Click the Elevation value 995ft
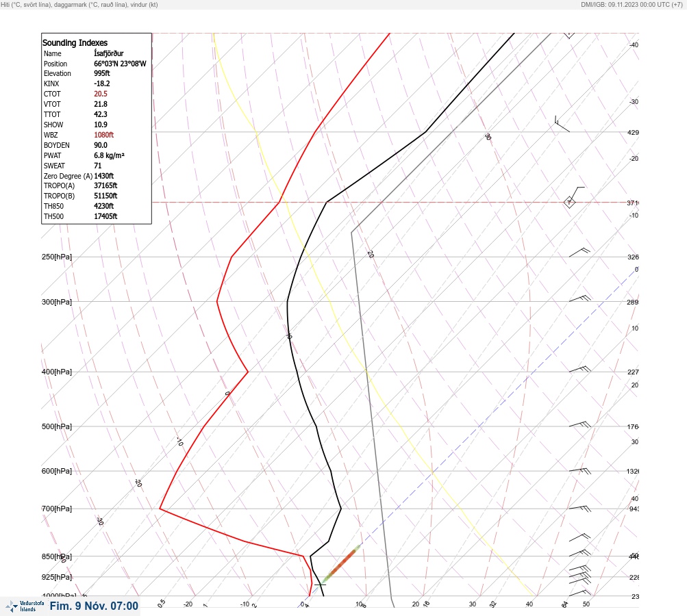 [101, 73]
